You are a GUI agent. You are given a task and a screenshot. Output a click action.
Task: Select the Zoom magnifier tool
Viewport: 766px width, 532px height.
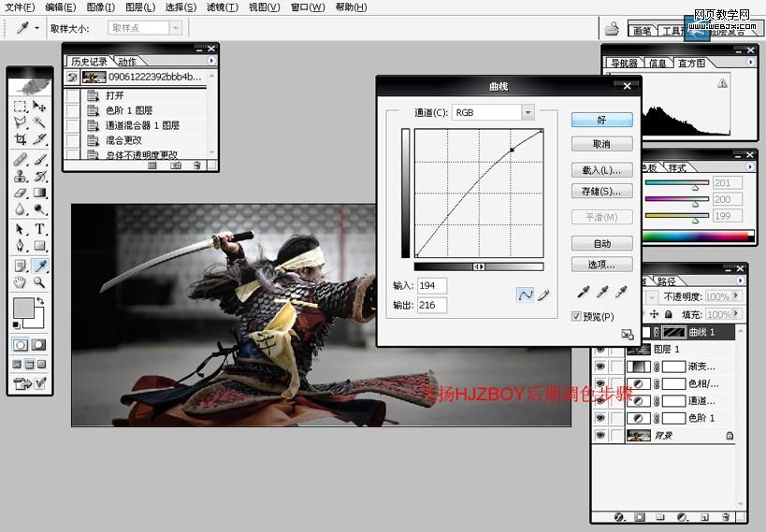click(x=40, y=281)
